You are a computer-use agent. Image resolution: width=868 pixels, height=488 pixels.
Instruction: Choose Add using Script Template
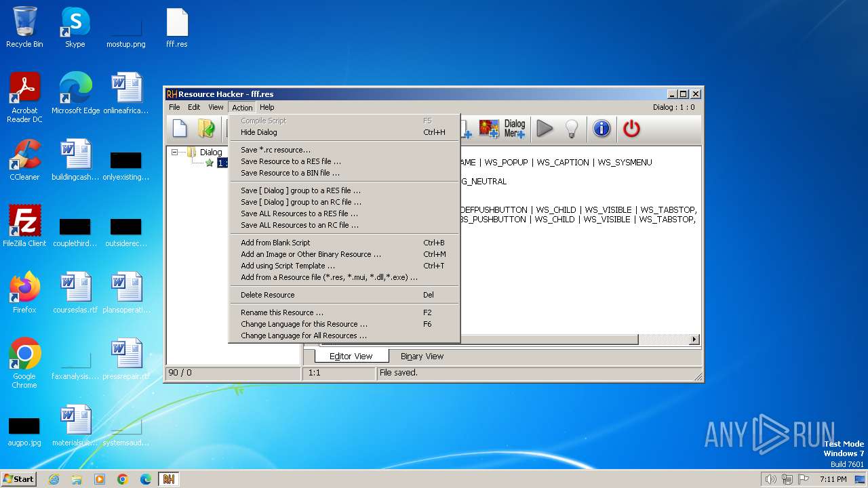(344, 266)
